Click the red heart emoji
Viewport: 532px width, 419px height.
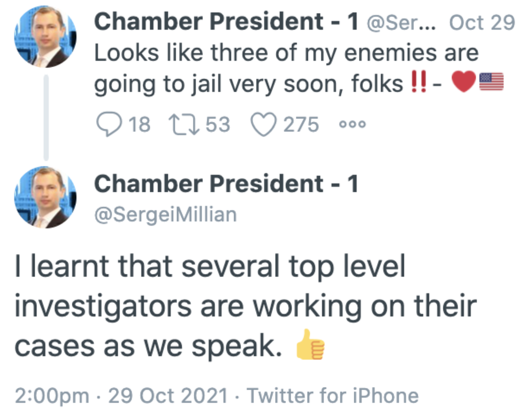(464, 81)
